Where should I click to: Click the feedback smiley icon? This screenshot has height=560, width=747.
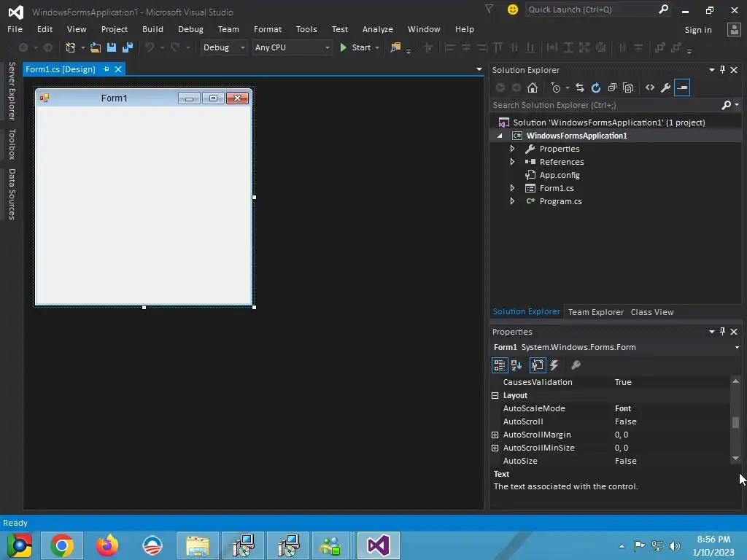pyautogui.click(x=513, y=9)
